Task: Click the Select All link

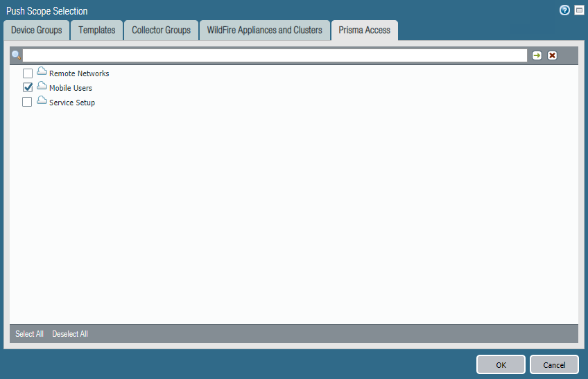Action: 29,334
